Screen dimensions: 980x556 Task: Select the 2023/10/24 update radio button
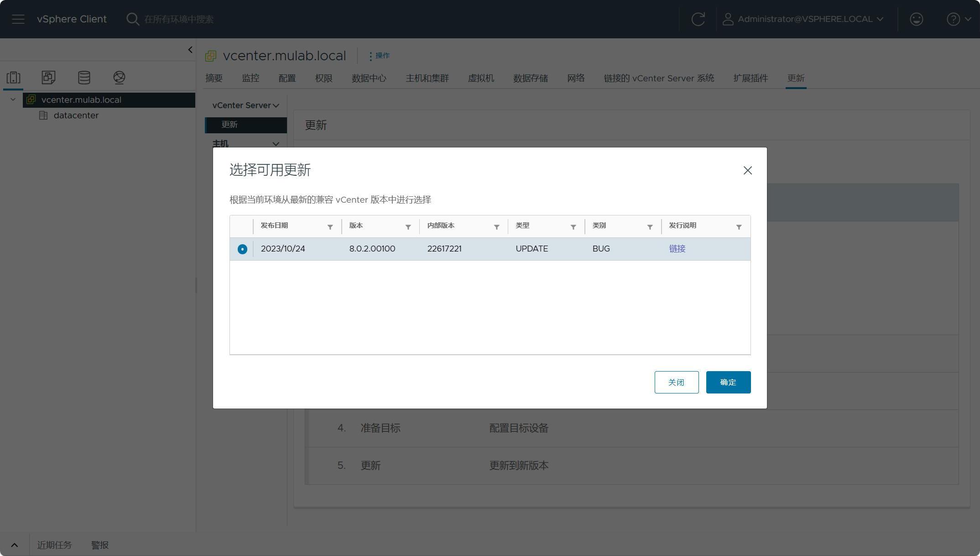tap(242, 249)
